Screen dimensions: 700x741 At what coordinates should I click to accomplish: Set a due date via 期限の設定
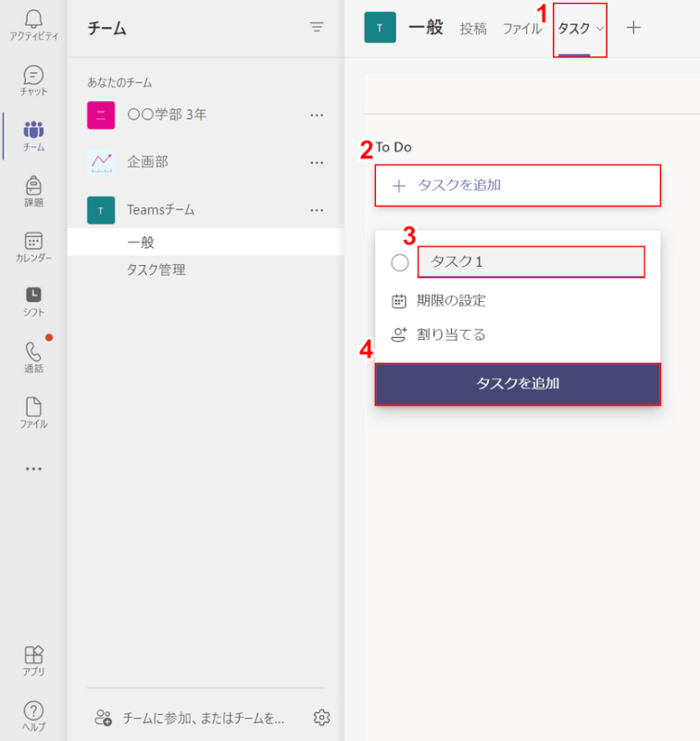[x=451, y=300]
